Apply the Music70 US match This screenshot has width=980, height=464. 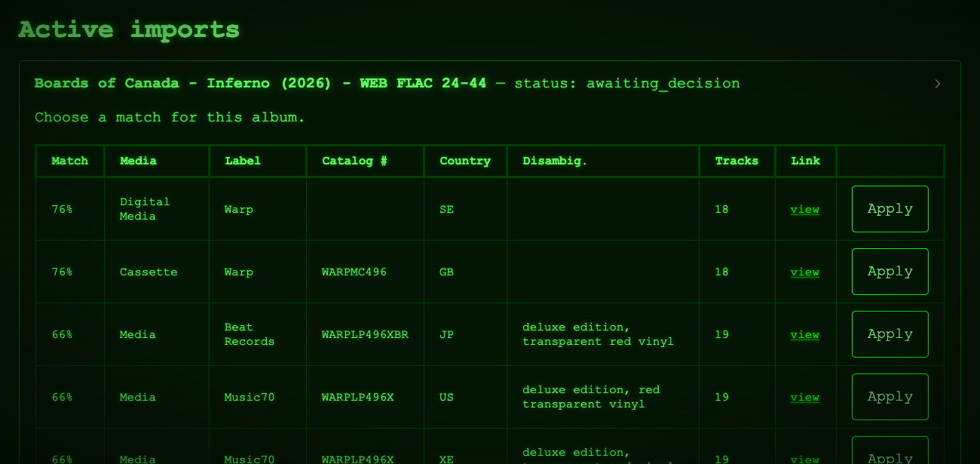[x=890, y=397]
